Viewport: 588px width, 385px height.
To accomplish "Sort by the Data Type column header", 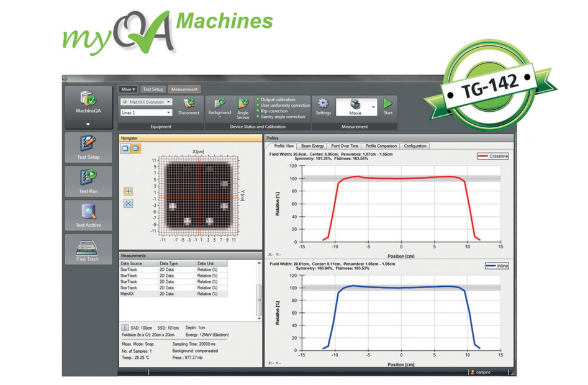I will 177,263.
